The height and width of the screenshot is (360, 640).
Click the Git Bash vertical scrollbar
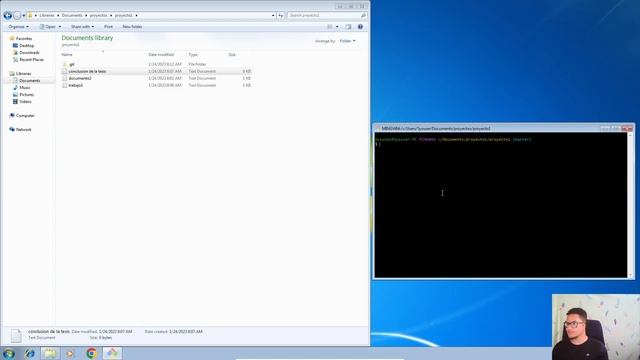630,205
